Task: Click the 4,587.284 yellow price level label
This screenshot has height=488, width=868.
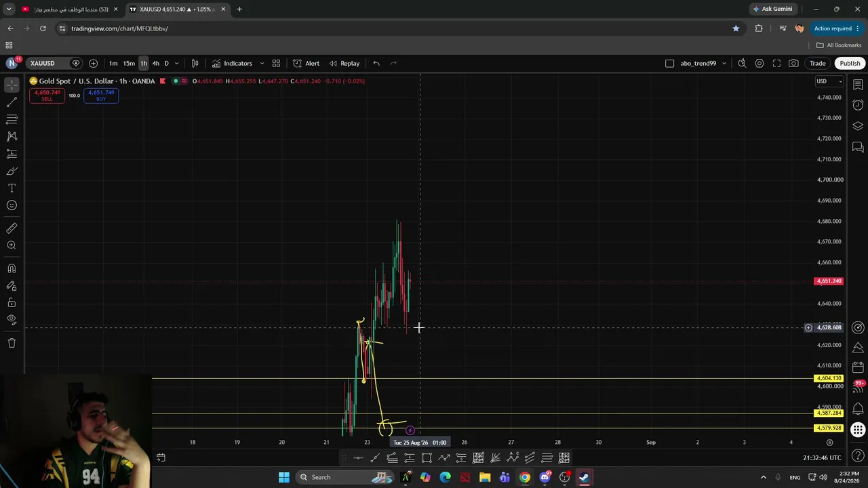Action: [829, 413]
